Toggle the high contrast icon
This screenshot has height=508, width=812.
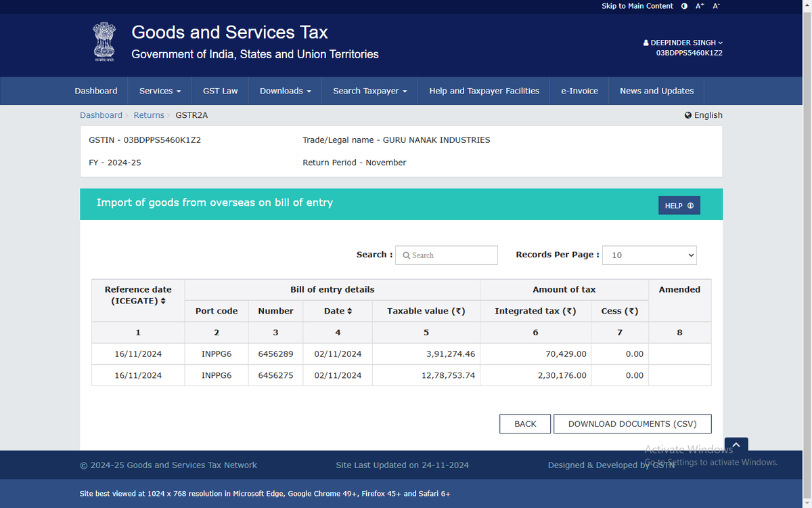(x=684, y=6)
